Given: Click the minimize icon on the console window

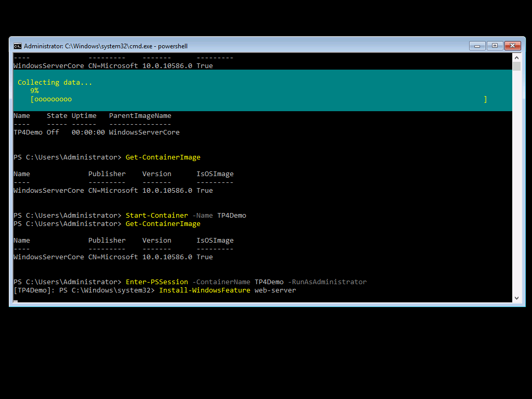Looking at the screenshot, I should 477,46.
